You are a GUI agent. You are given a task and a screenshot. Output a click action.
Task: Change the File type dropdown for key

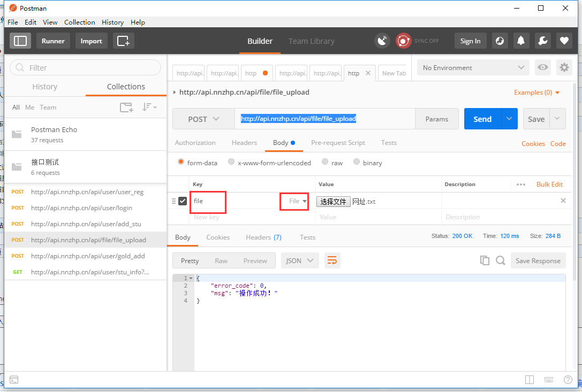pos(298,201)
